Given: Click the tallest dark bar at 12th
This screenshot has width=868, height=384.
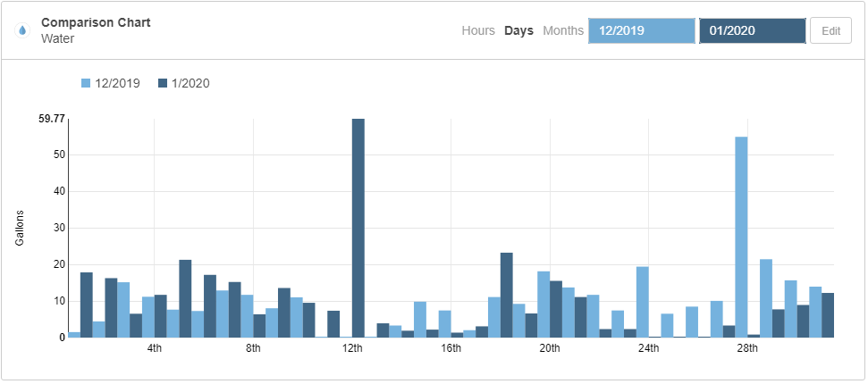Looking at the screenshot, I should (x=358, y=228).
